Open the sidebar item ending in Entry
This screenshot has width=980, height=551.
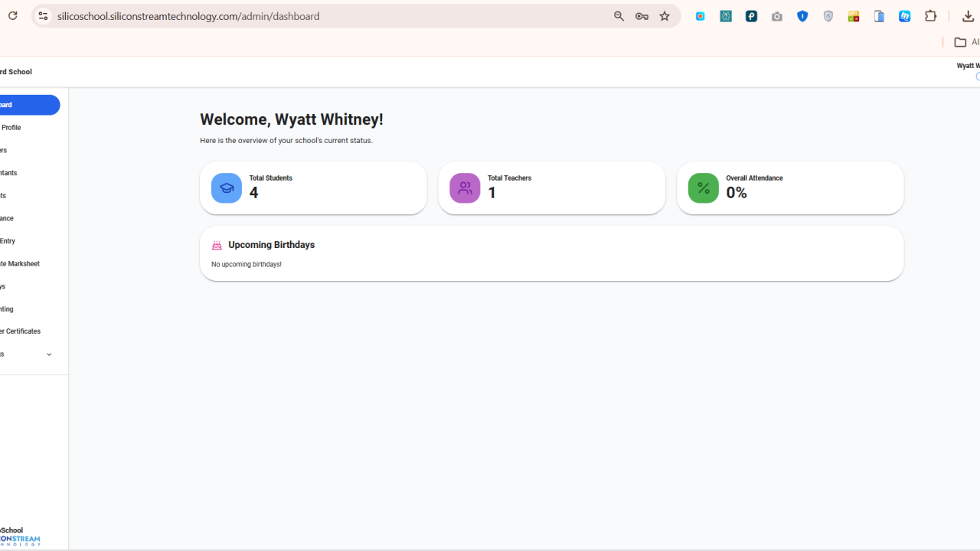[x=29, y=241]
